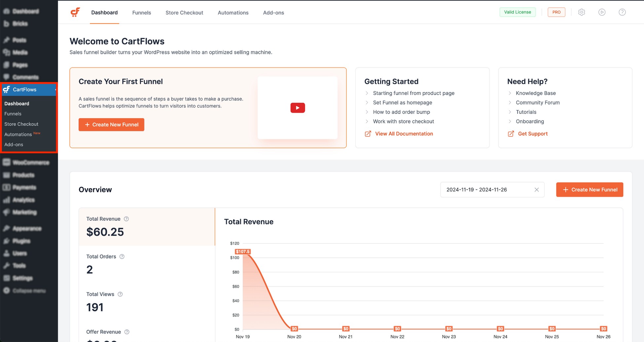
Task: Click the Get Support external link icon
Action: pos(511,133)
